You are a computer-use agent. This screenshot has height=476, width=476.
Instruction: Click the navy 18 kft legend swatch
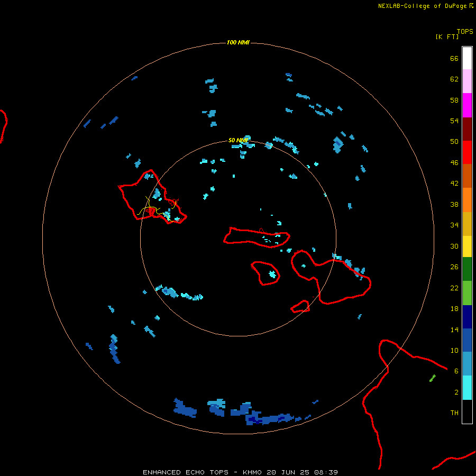pyautogui.click(x=467, y=317)
